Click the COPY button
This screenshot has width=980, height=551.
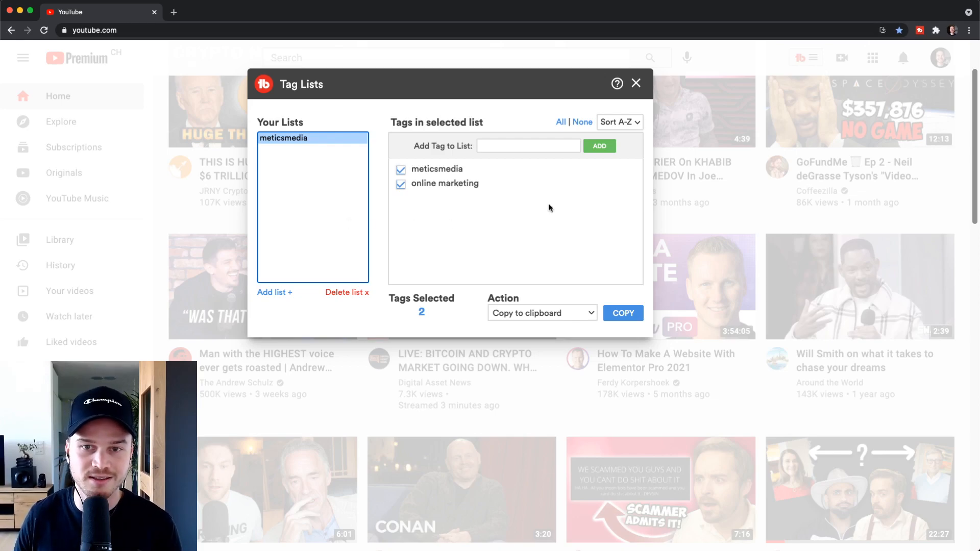(x=623, y=313)
